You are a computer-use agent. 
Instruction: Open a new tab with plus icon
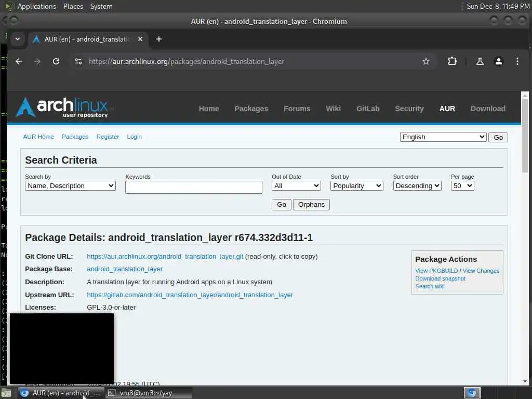coord(159,39)
